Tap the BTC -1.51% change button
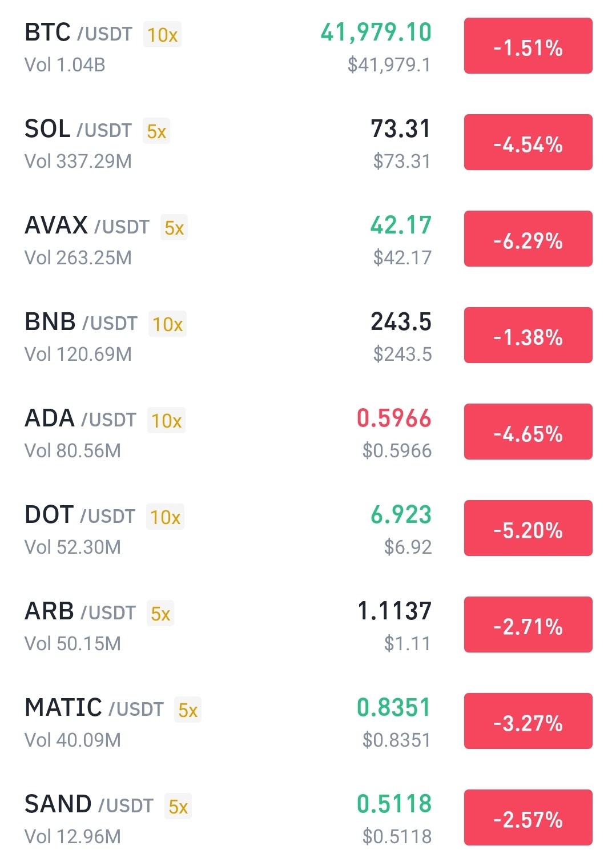Screen dimensions: 616x858 tap(528, 46)
